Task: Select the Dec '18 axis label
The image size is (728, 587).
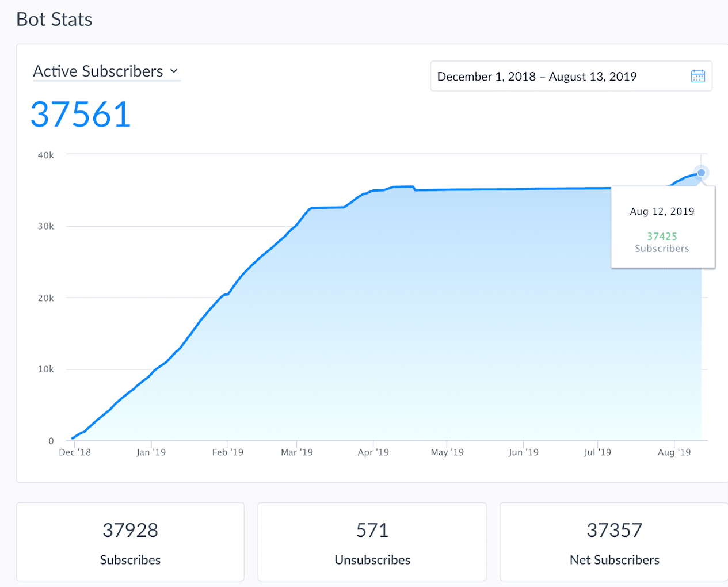Action: tap(75, 452)
